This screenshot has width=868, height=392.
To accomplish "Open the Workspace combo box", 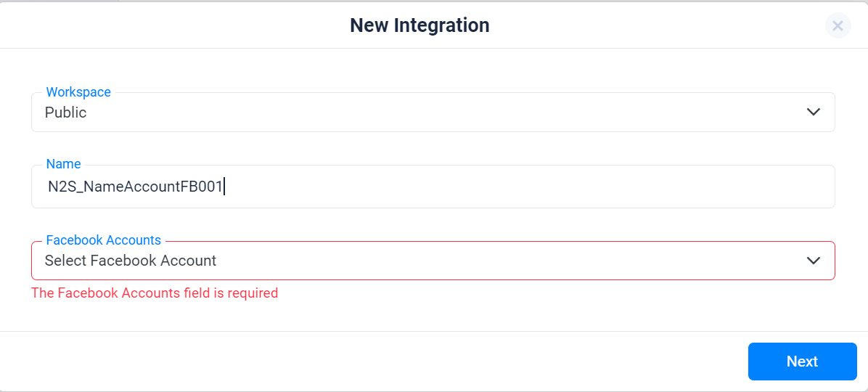I will coord(433,112).
